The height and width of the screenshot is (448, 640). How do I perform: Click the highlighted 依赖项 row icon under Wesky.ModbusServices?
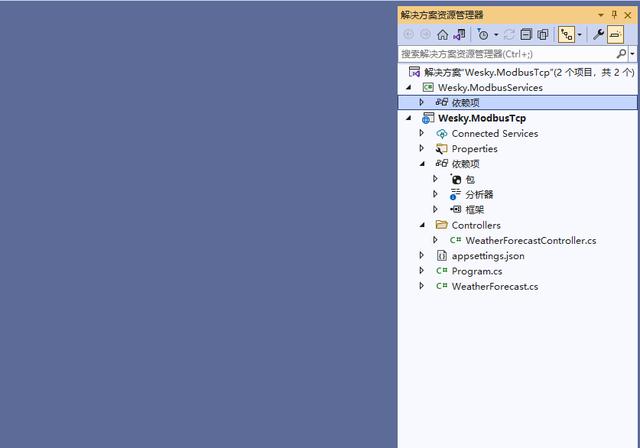442,102
